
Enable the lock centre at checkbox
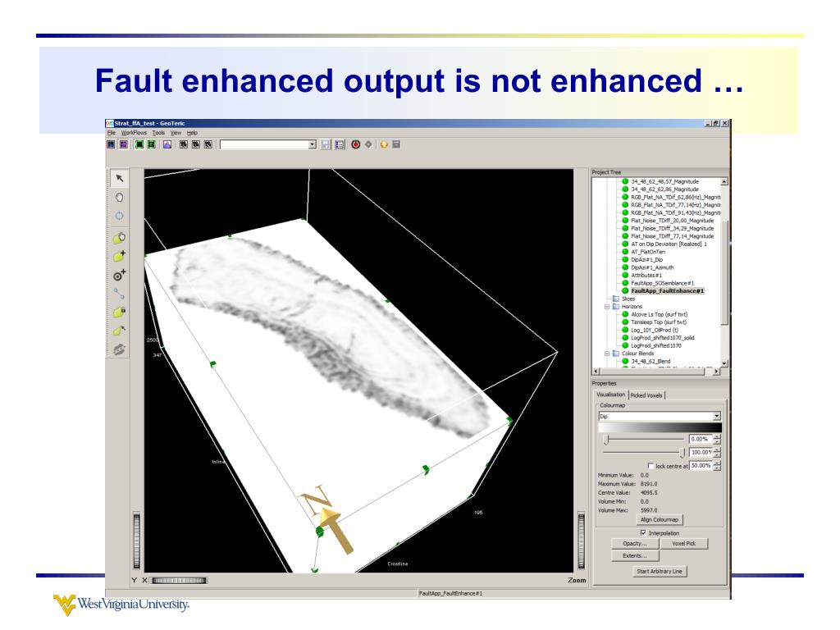(651, 465)
